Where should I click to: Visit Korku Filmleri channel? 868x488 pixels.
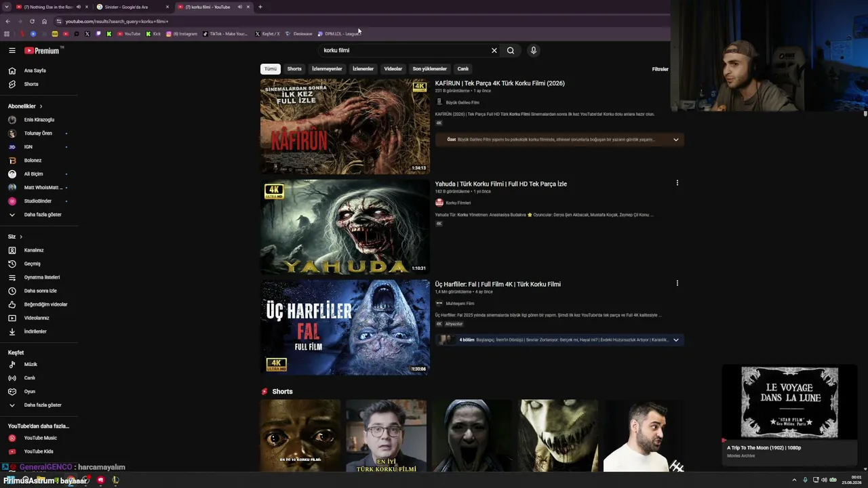point(458,203)
